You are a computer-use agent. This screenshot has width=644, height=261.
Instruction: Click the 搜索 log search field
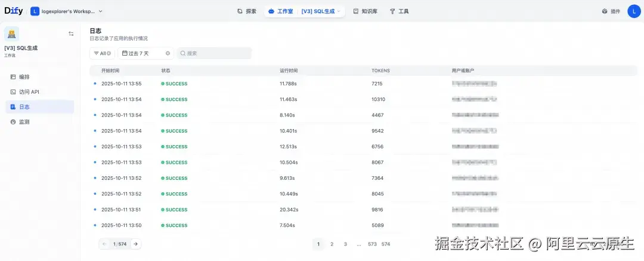click(215, 53)
